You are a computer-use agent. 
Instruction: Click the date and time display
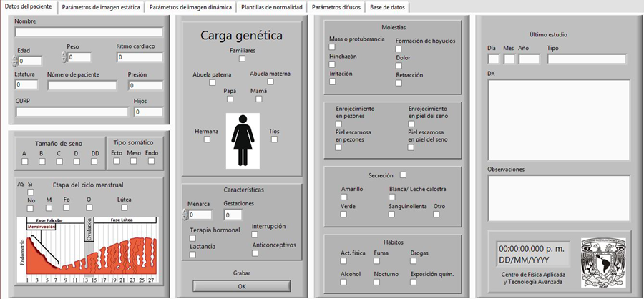[x=533, y=254]
